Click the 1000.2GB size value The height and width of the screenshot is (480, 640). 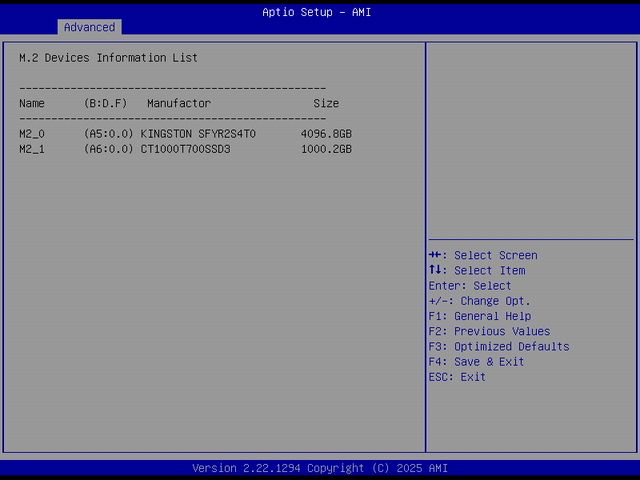326,149
